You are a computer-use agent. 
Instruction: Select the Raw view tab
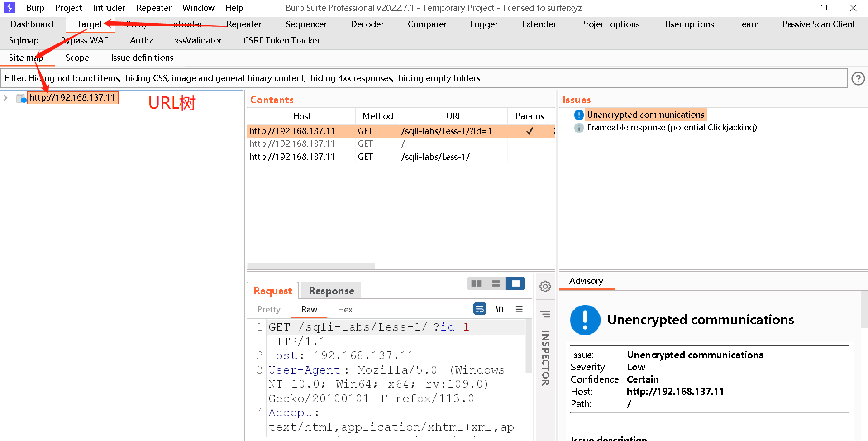pyautogui.click(x=309, y=309)
